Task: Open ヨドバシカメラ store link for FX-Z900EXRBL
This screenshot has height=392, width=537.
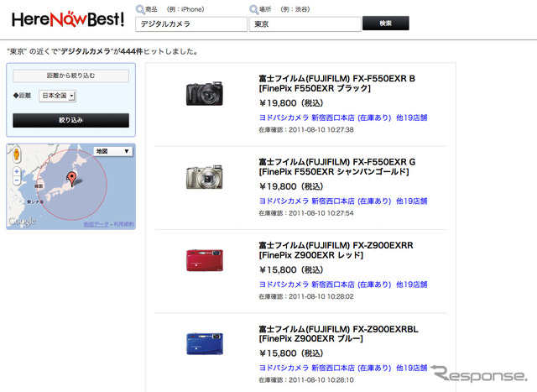Action: [325, 368]
